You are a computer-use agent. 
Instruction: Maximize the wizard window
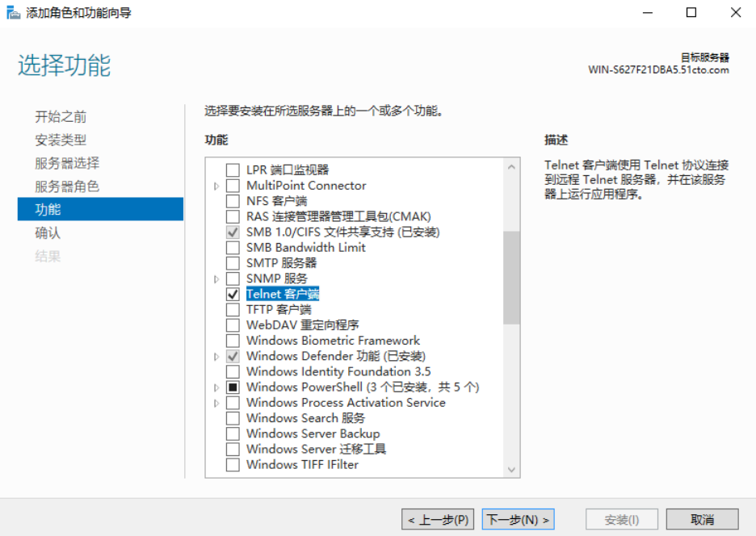click(x=691, y=13)
